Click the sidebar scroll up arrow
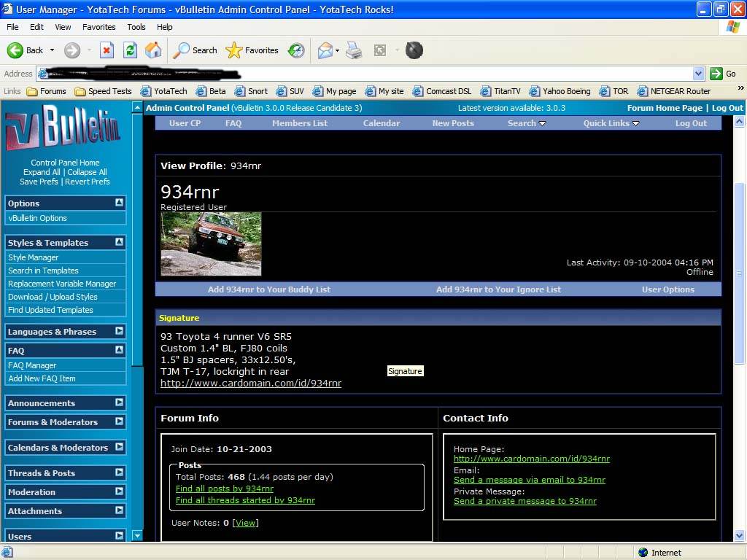The height and width of the screenshot is (560, 747). tap(137, 108)
